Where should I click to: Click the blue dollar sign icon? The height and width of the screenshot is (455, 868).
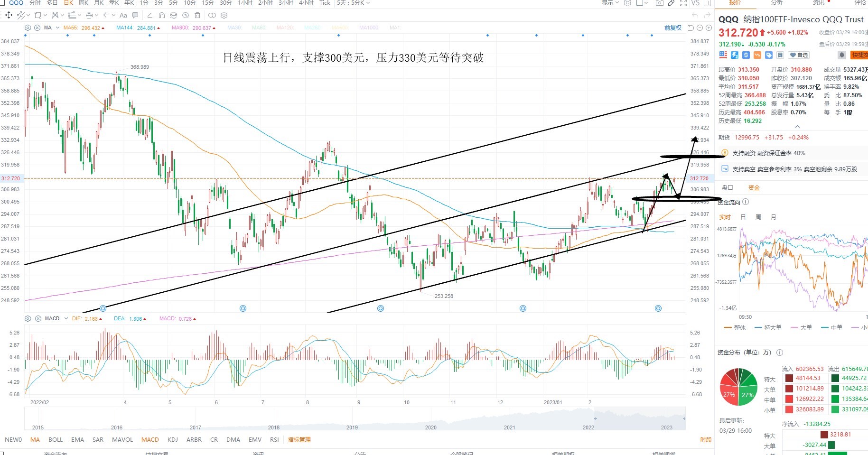click(746, 55)
